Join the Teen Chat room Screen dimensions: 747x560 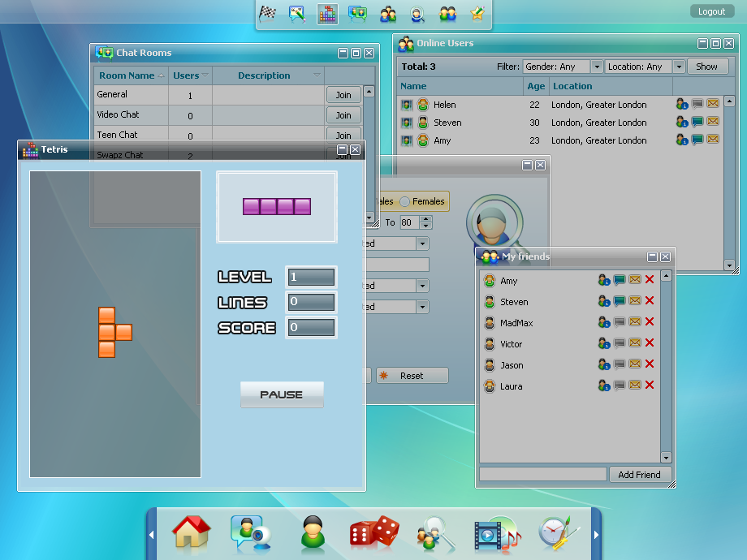(343, 134)
